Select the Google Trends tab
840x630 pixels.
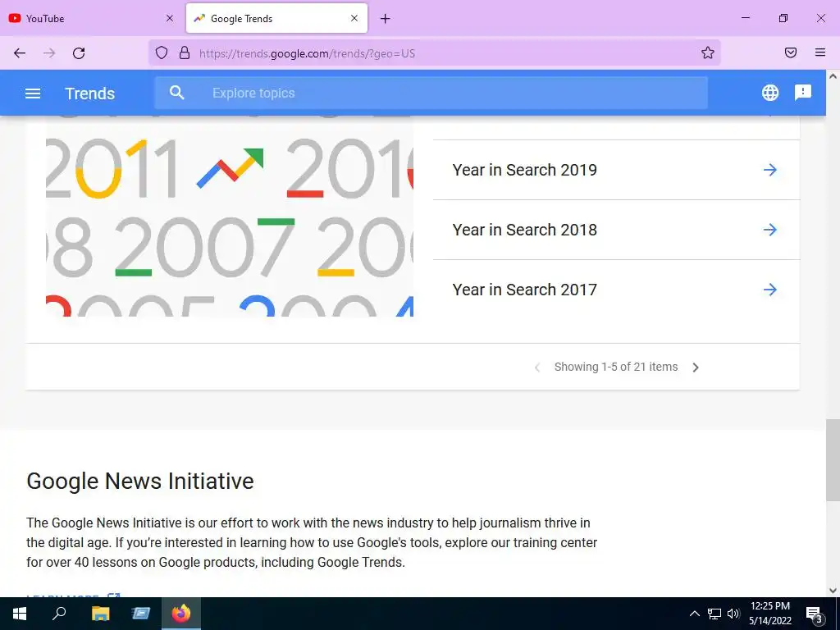click(276, 18)
